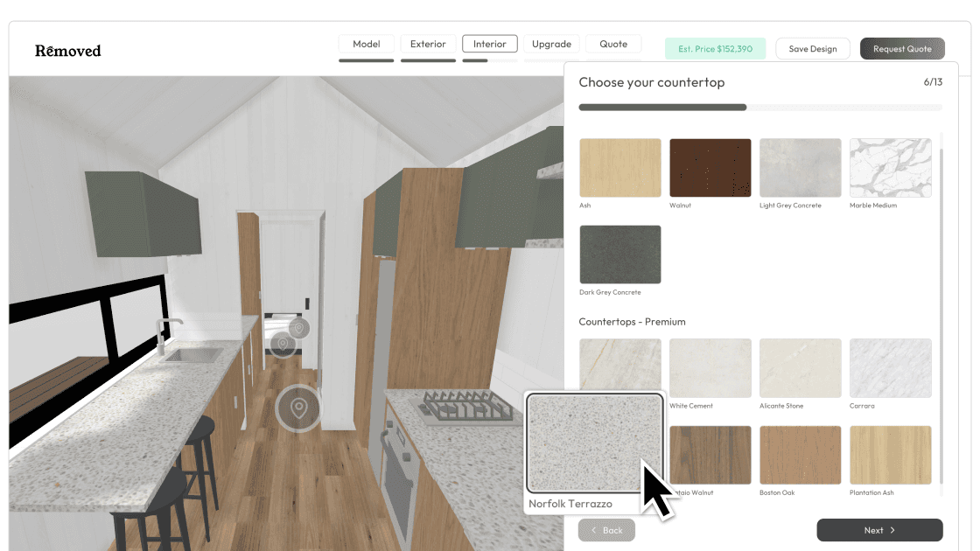Image resolution: width=980 pixels, height=551 pixels.
Task: Proceed using the Next button
Action: coord(878,530)
